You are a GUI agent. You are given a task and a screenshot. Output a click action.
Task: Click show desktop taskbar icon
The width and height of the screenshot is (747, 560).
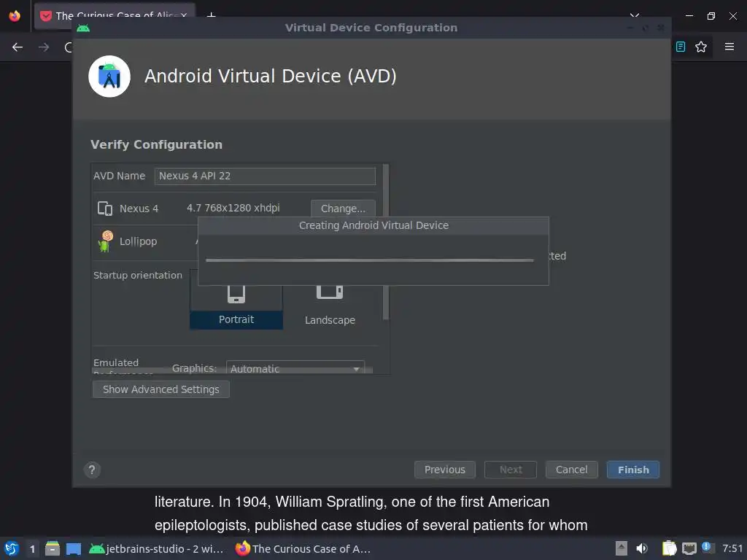pyautogui.click(x=74, y=548)
